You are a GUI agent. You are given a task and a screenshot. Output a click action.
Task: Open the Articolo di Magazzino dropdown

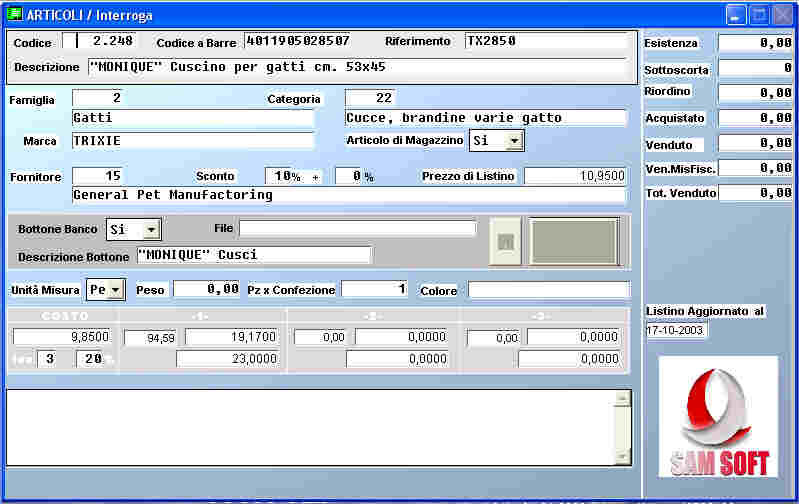[515, 141]
